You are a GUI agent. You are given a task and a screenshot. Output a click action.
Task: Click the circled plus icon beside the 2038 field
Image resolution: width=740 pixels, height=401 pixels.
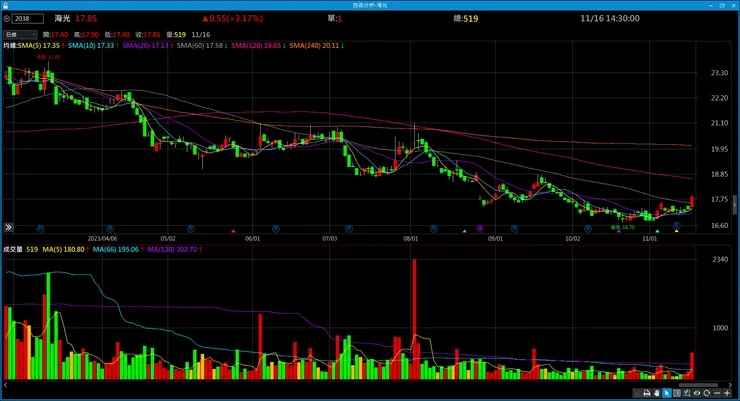click(7, 18)
